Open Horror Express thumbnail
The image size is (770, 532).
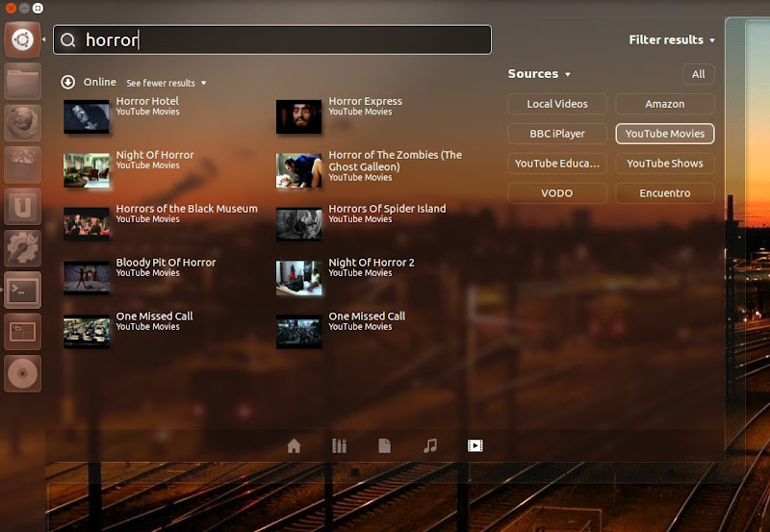(298, 116)
